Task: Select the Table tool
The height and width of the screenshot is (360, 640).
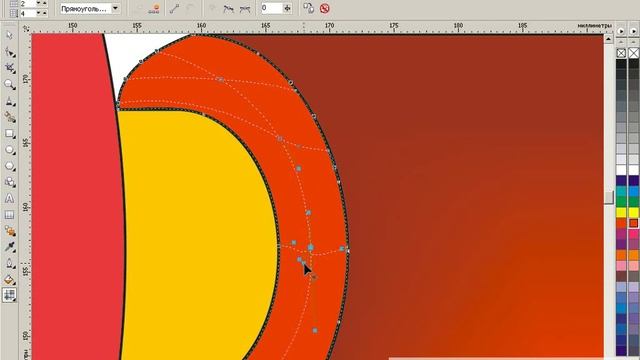Action: pos(9,215)
